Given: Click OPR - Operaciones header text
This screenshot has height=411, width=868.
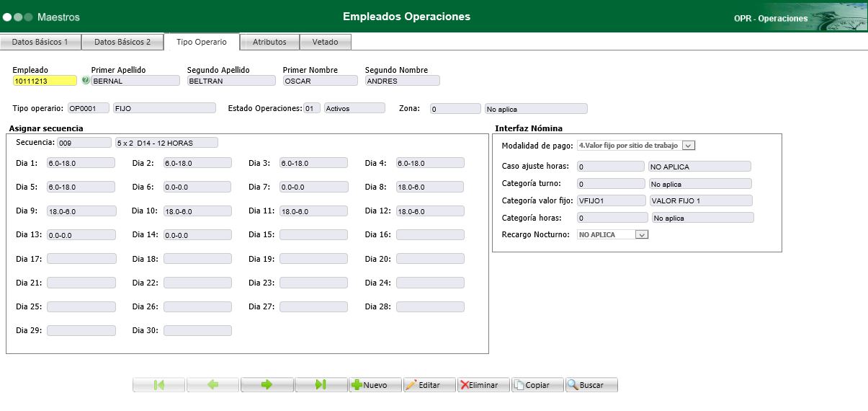Looking at the screenshot, I should point(771,19).
